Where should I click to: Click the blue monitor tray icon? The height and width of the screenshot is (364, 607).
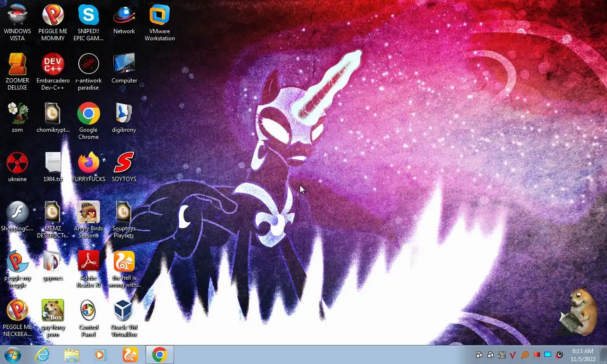(548, 355)
